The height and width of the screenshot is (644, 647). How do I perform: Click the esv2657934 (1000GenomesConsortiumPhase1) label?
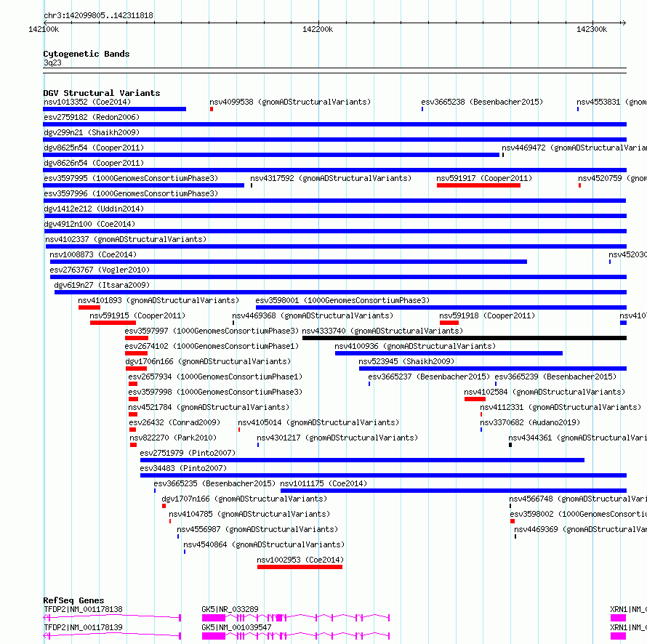tap(215, 377)
